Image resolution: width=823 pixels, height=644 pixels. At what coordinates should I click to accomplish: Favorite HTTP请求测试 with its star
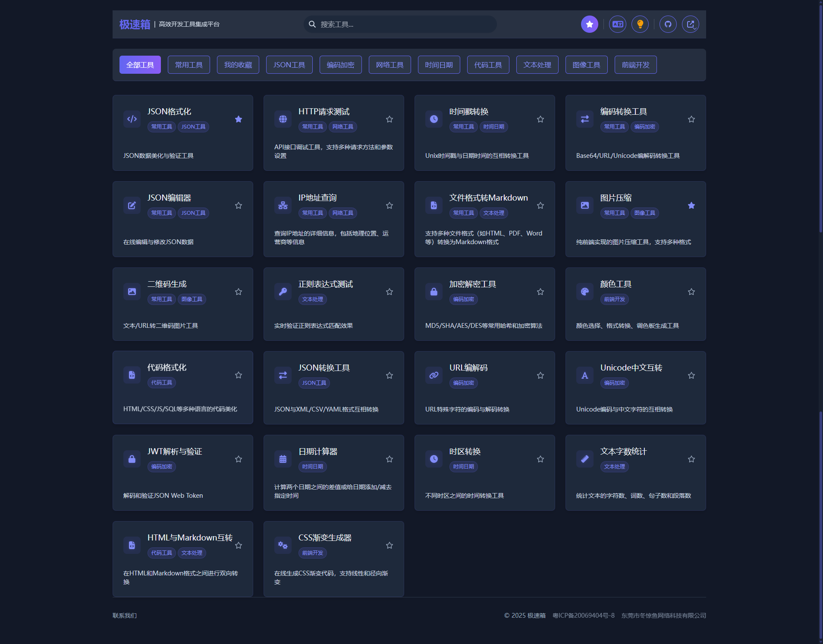click(x=390, y=119)
